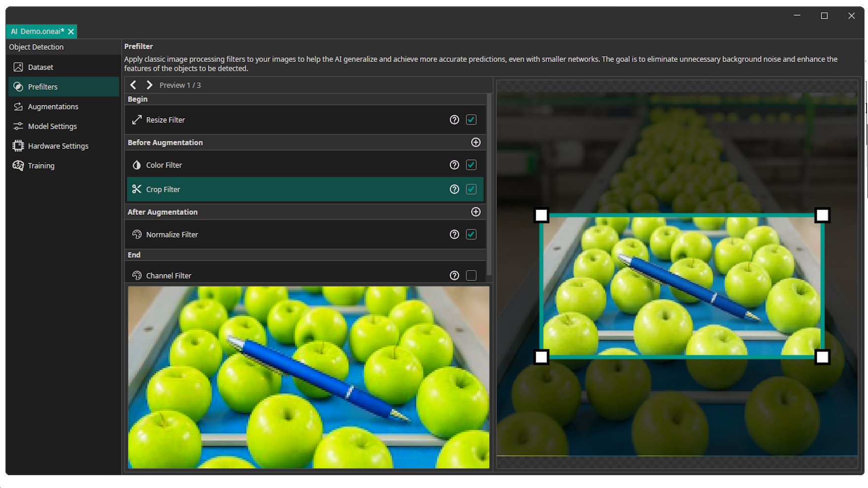
Task: Add a filter to Before Augmentation section
Action: coord(475,142)
